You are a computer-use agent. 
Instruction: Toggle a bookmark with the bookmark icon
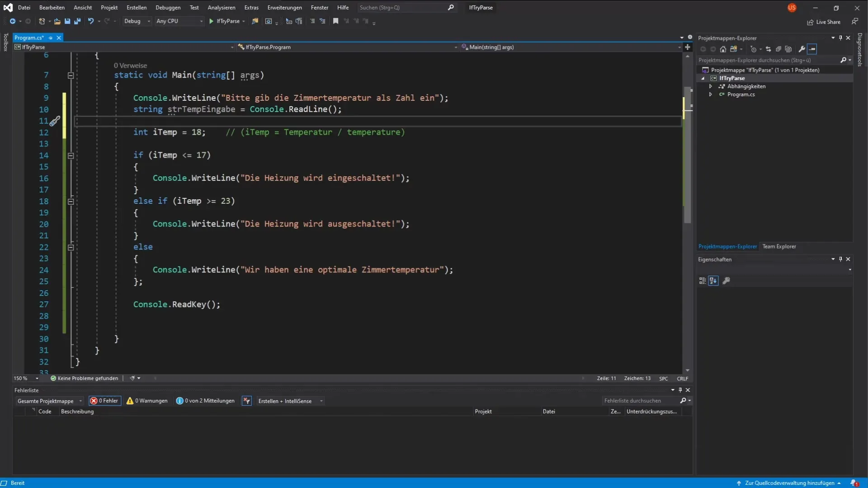click(336, 21)
